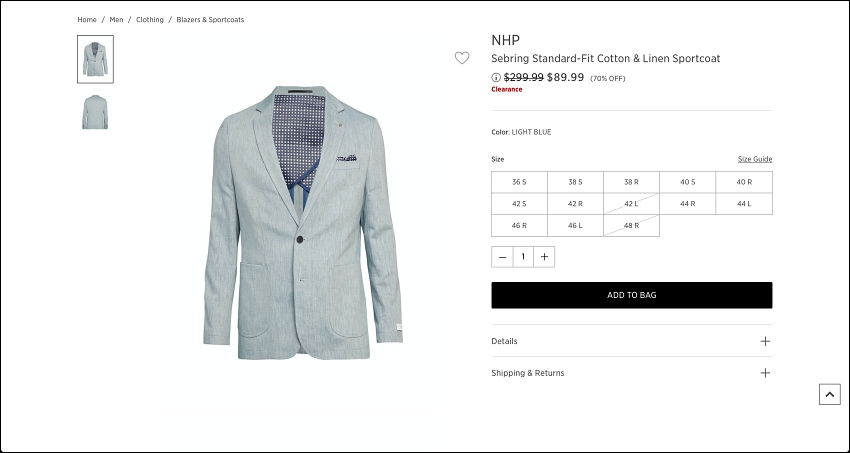
Task: Increase quantity with the plus button
Action: [x=544, y=257]
